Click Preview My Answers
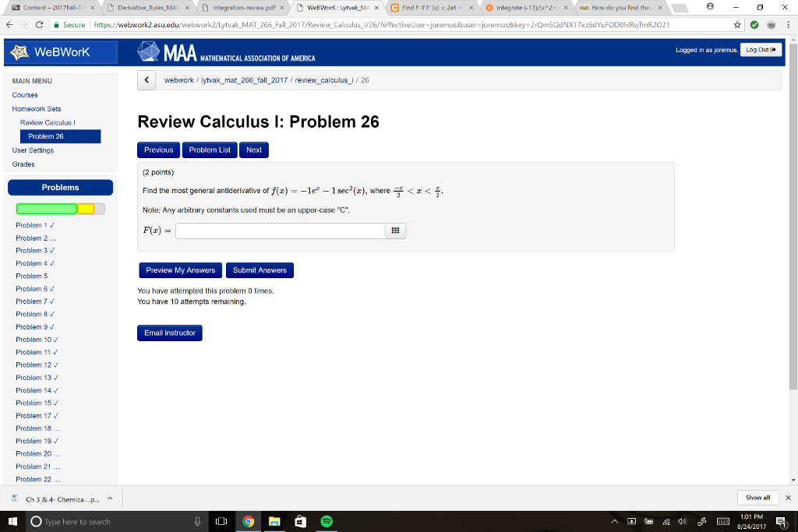Image resolution: width=798 pixels, height=532 pixels. (x=181, y=270)
